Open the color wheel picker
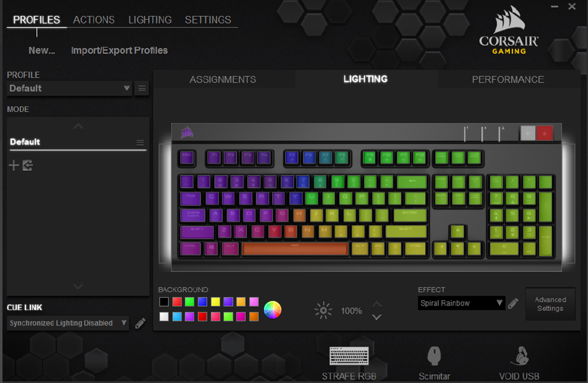Image resolution: width=588 pixels, height=383 pixels. tap(273, 310)
